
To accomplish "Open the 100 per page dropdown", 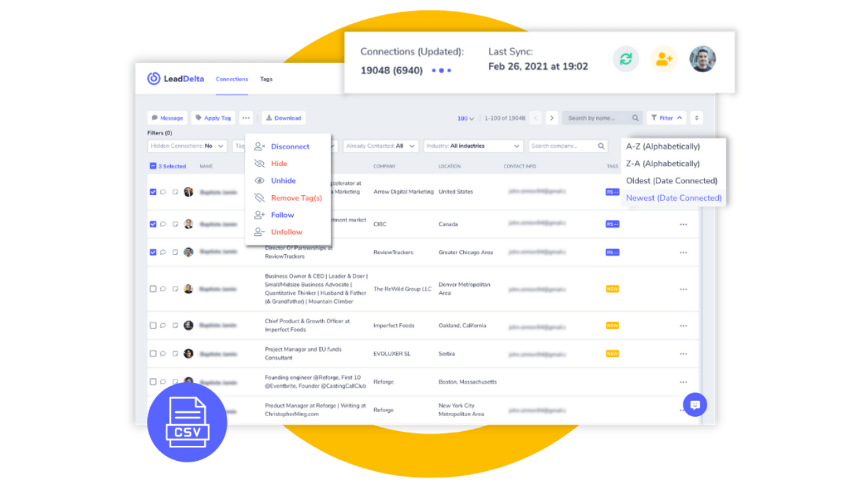I will [465, 119].
